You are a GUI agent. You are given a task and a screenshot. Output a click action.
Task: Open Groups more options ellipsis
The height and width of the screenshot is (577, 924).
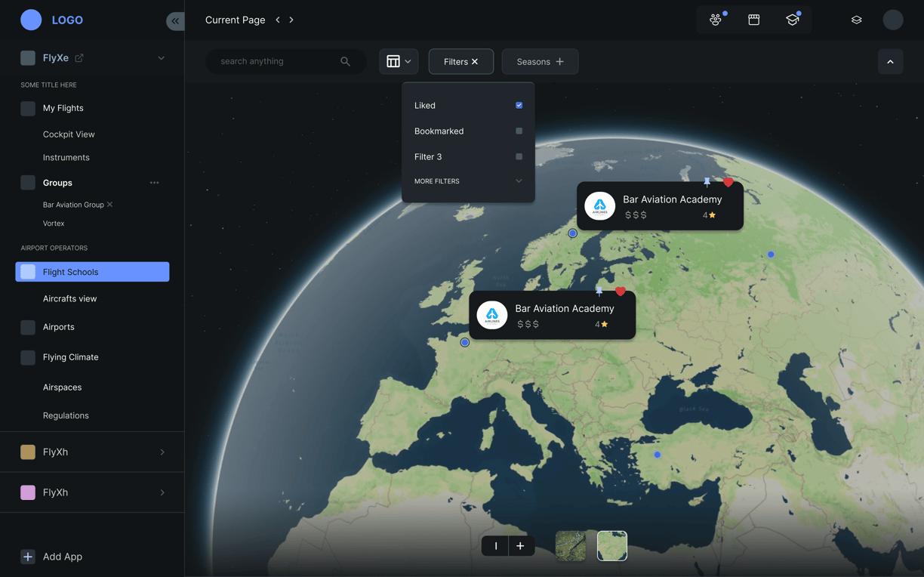pyautogui.click(x=154, y=183)
